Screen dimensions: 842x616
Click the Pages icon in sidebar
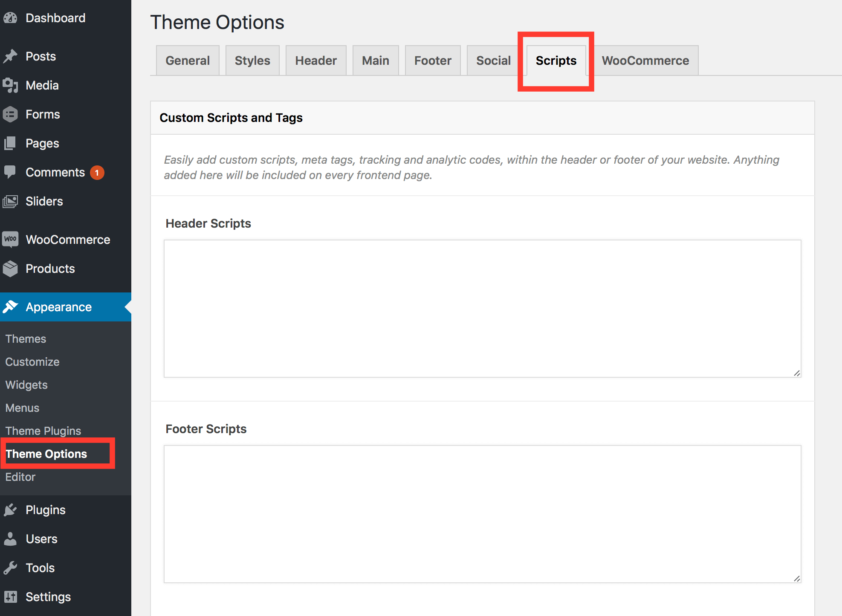point(10,143)
